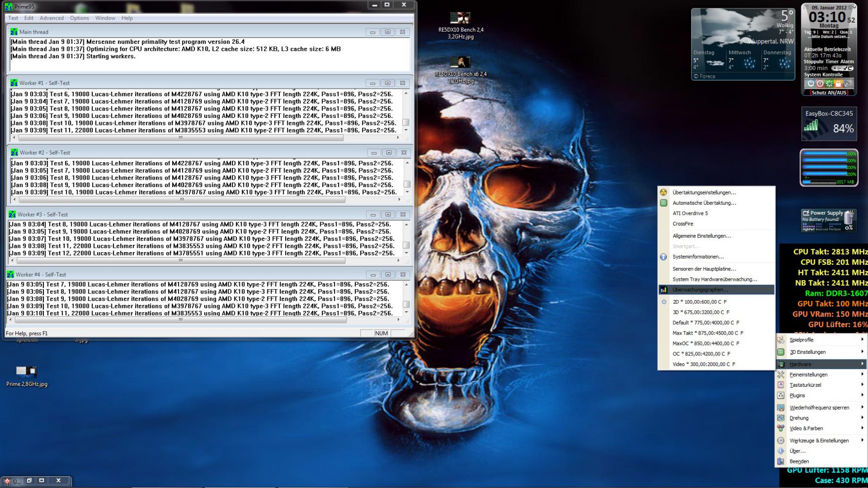Viewport: 868px width, 488px height.
Task: Click the red shutdown icon in System Kontrolle
Action: (x=820, y=83)
